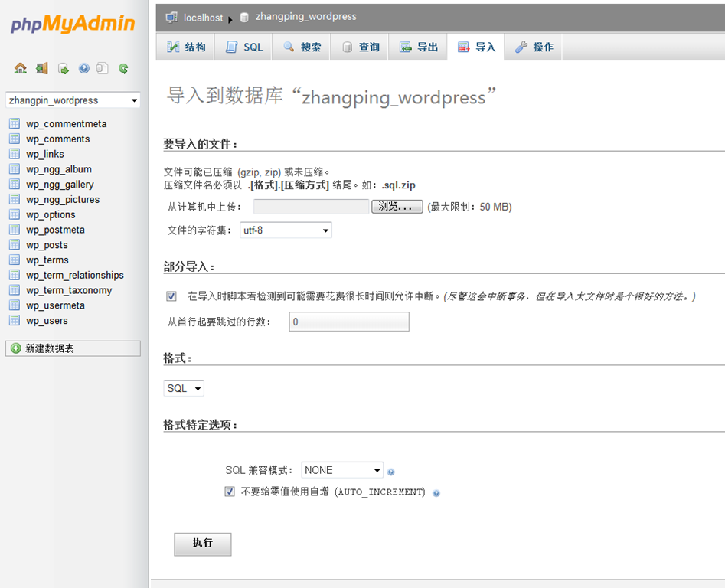The image size is (725, 588).
Task: Click table icon beside wp_links
Action: click(15, 154)
